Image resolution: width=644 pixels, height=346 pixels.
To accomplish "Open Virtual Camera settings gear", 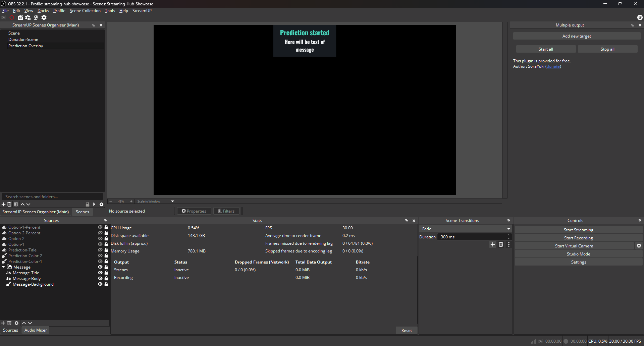I will coord(639,246).
